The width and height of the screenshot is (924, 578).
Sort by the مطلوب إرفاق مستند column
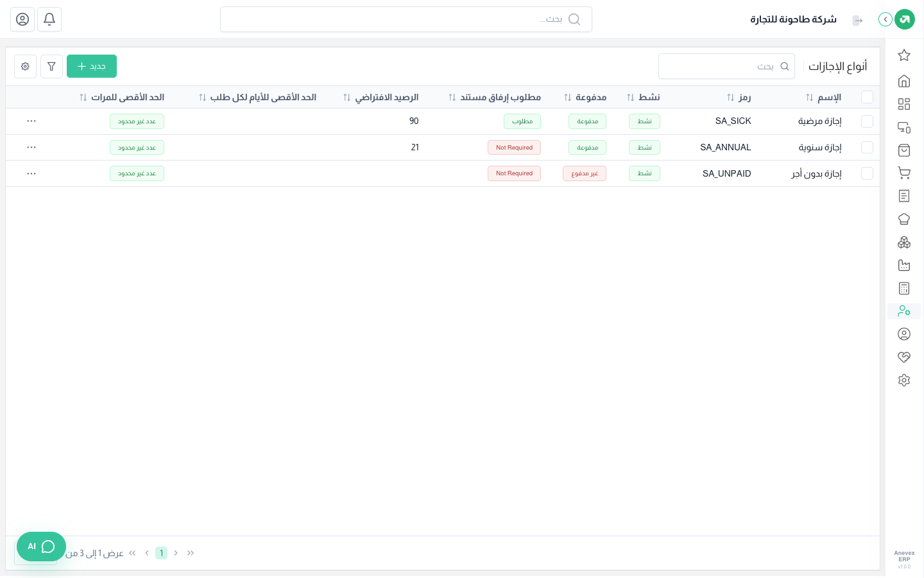pos(495,97)
